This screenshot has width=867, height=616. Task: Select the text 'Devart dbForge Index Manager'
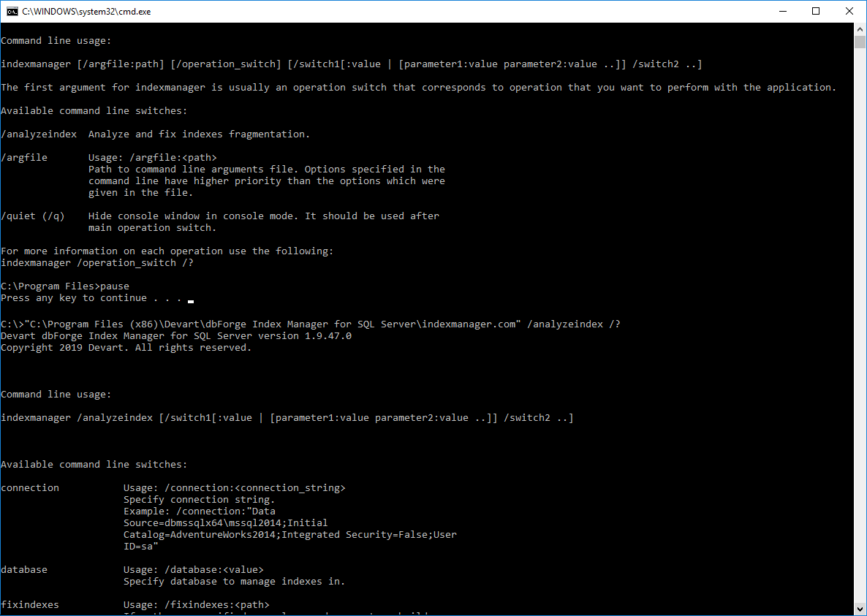pos(84,335)
